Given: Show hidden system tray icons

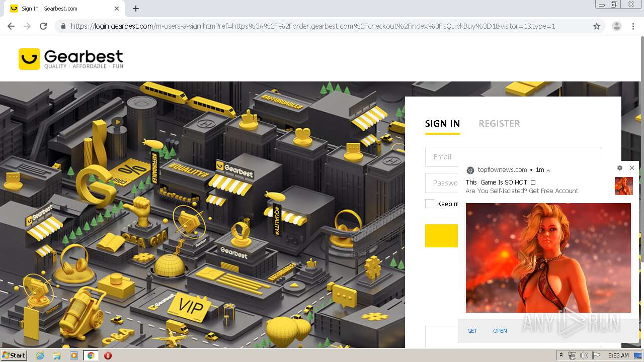Looking at the screenshot, I should pyautogui.click(x=561, y=355).
